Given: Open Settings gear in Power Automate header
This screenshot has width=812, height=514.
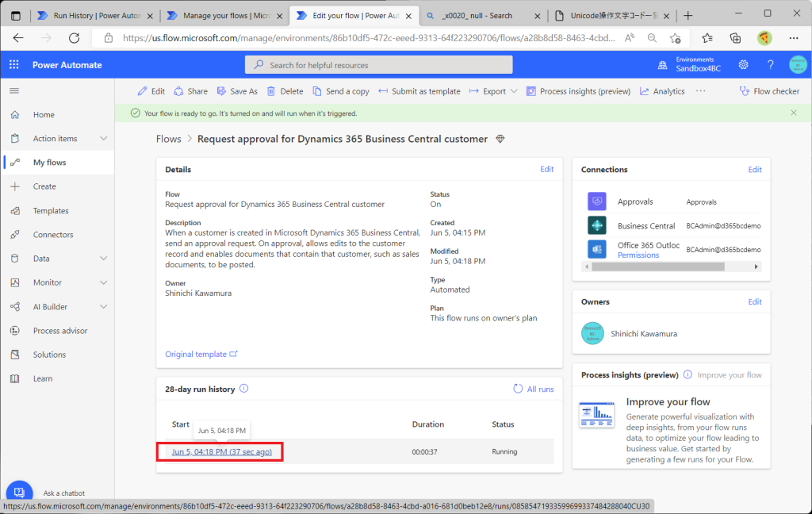Looking at the screenshot, I should (x=743, y=65).
